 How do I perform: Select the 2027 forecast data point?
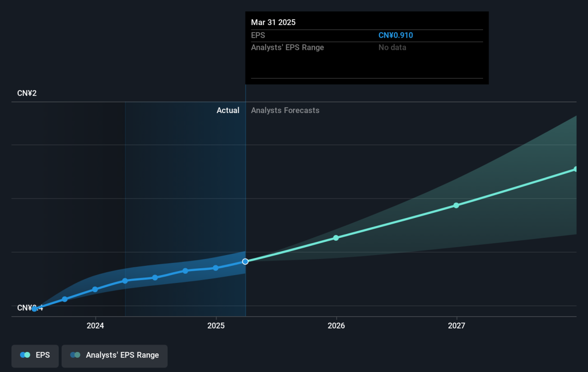(x=456, y=205)
